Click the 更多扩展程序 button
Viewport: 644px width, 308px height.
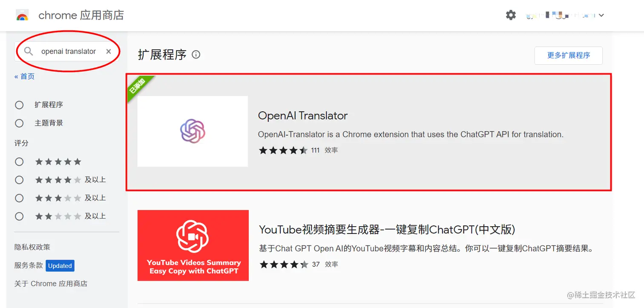[569, 55]
